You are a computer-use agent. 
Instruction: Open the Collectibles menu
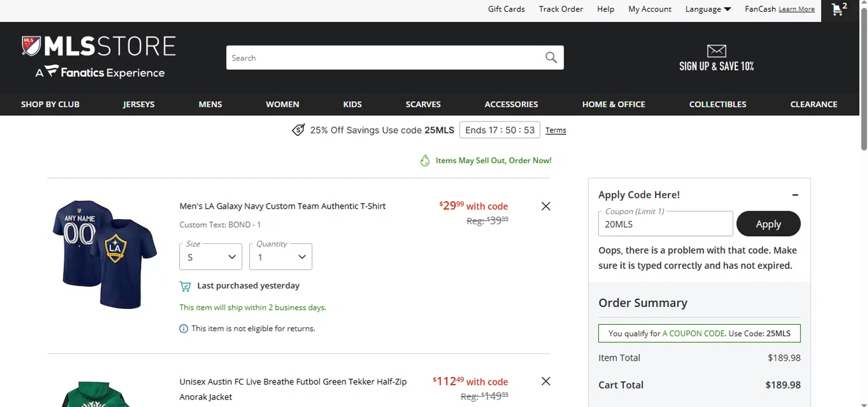(718, 105)
